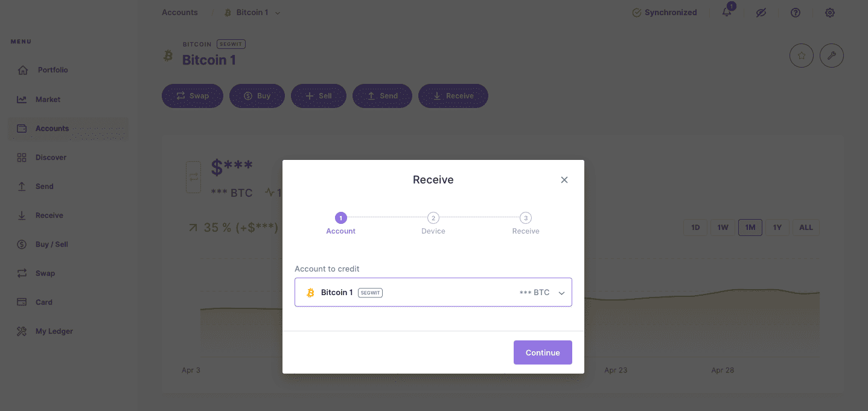
Task: Click the My Ledger tools icon
Action: click(22, 331)
